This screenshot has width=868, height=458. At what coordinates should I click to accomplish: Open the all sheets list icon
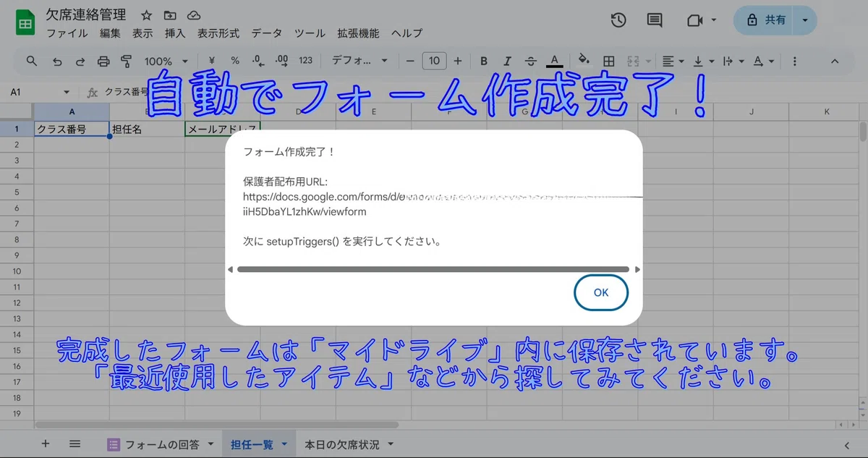point(75,444)
